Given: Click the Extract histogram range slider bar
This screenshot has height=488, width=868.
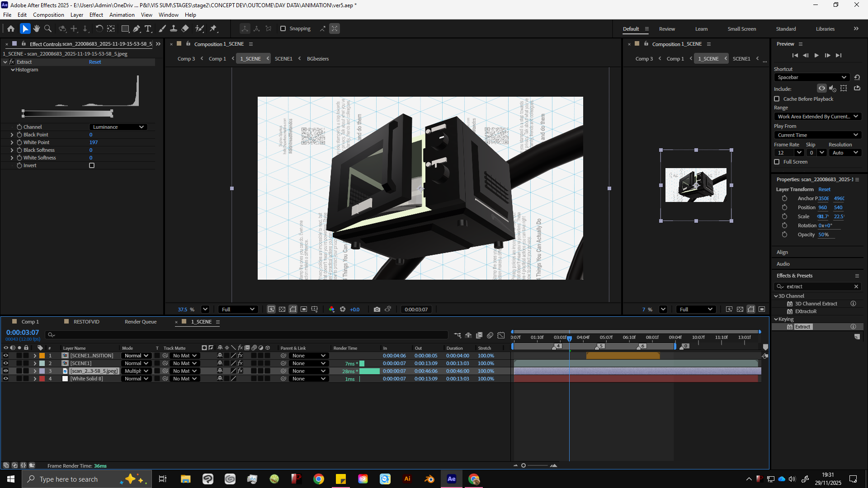Looking at the screenshot, I should (67, 113).
